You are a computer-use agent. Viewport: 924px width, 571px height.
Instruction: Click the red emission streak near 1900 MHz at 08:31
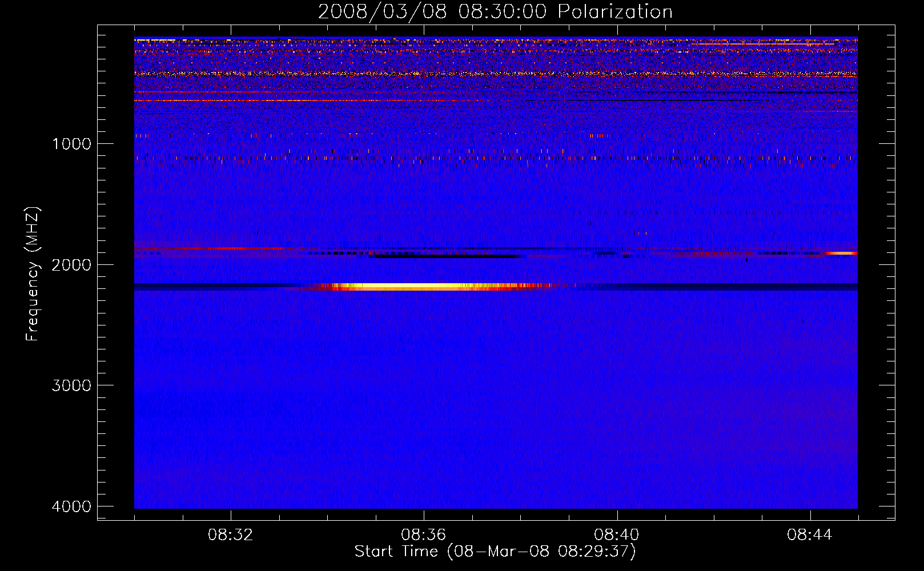[x=211, y=249]
